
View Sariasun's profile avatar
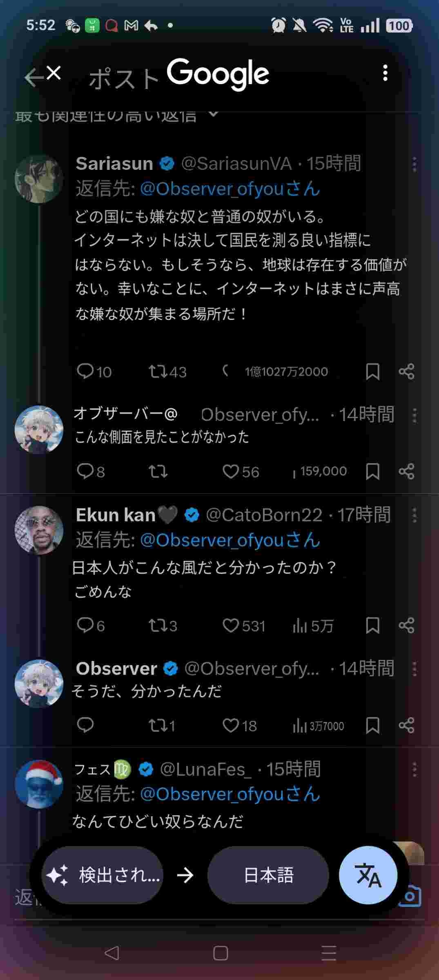point(39,179)
